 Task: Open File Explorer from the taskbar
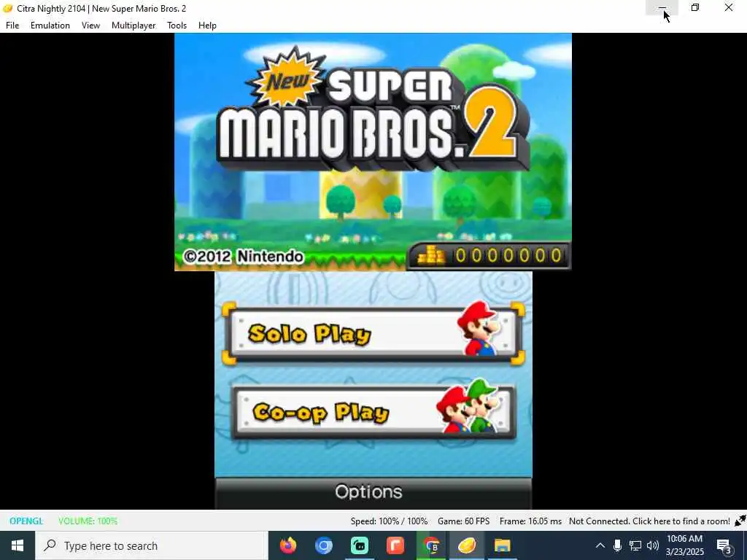(502, 545)
